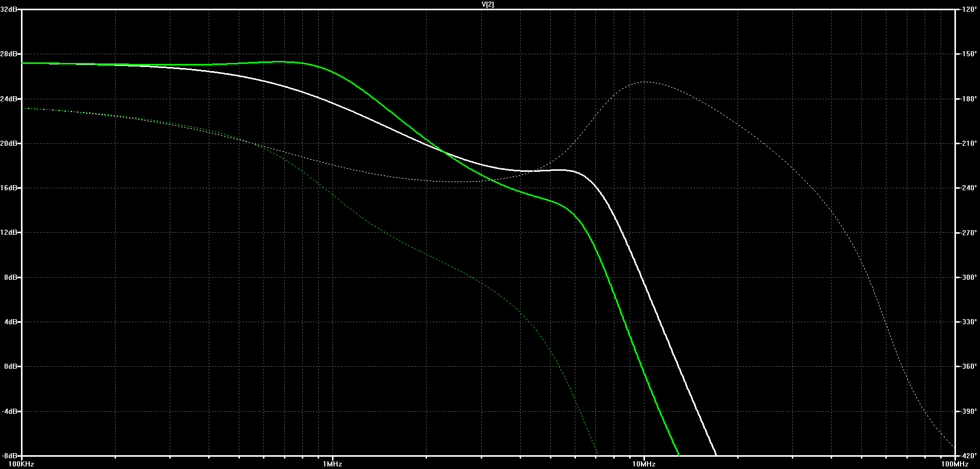Click the V(2) trace label

tap(487, 4)
